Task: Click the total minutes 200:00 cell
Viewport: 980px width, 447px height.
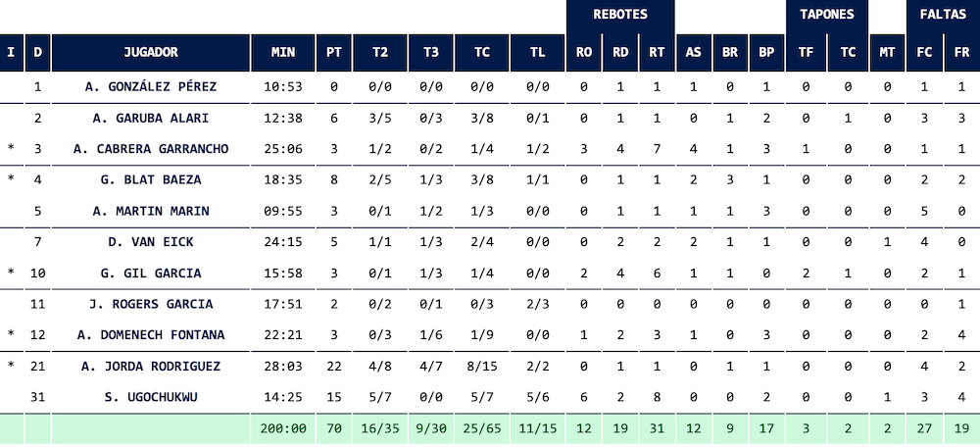Action: (282, 429)
